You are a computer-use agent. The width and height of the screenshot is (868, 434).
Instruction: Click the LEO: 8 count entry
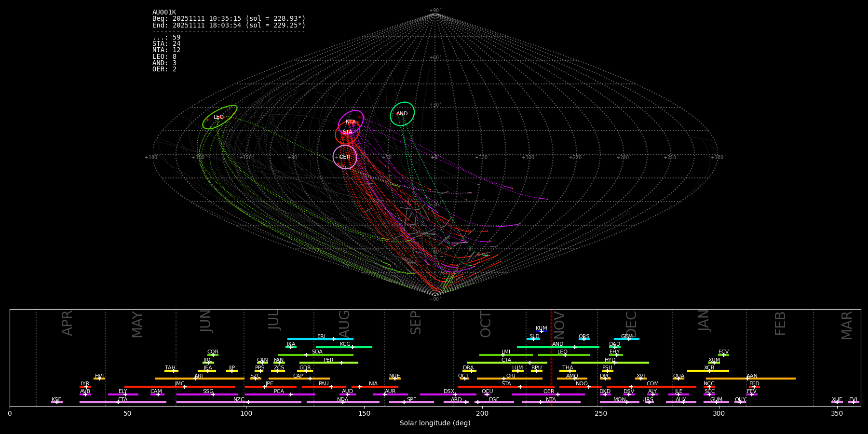point(164,56)
